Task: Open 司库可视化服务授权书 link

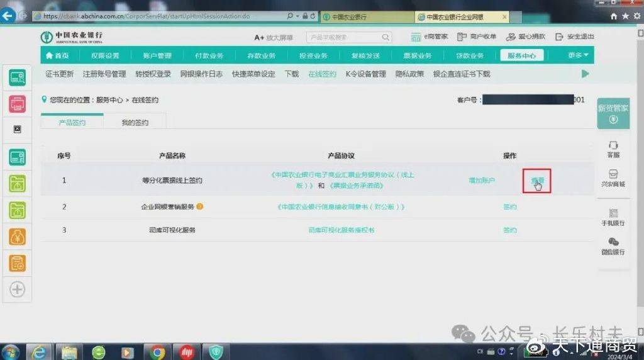Action: click(341, 230)
